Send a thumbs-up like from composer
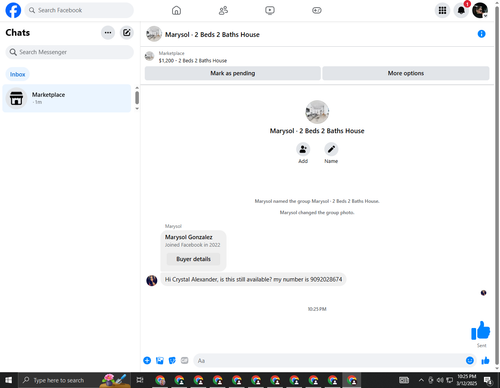 tap(485, 360)
